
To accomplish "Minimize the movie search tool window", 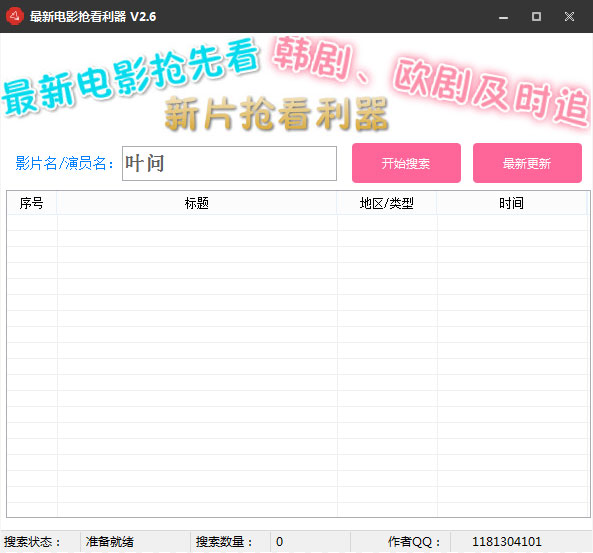I will 503,17.
